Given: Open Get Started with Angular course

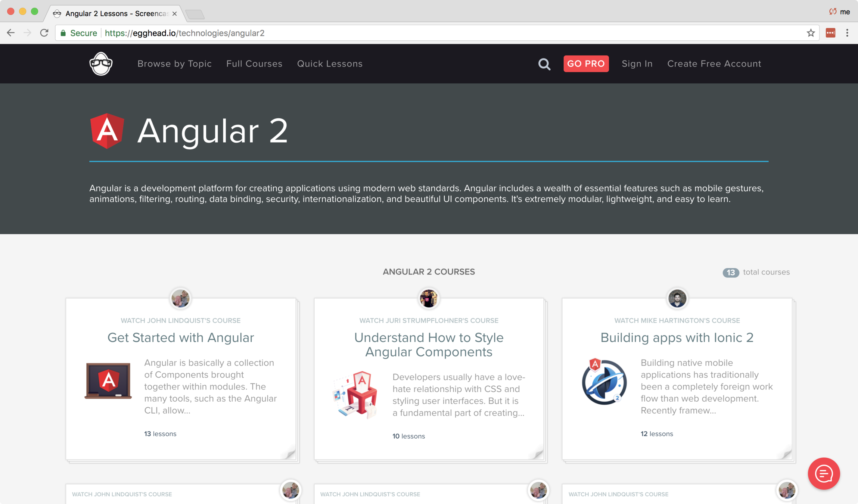Looking at the screenshot, I should [x=181, y=337].
